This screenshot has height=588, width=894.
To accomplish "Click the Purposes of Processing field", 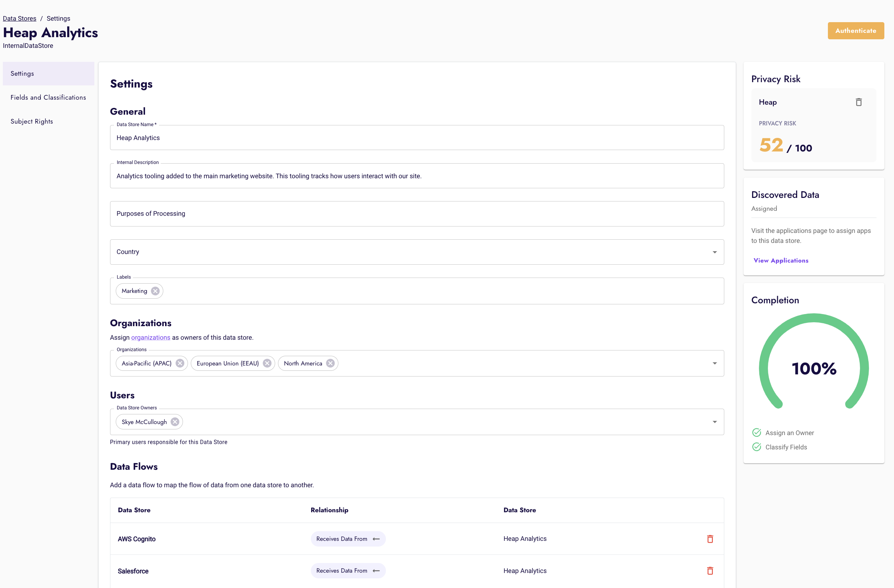I will [x=417, y=214].
